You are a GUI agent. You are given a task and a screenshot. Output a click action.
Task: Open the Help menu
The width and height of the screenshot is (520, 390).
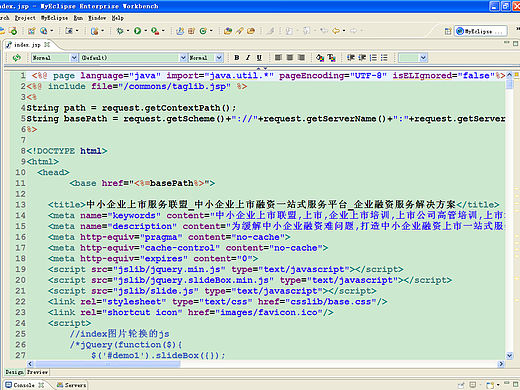coord(118,18)
